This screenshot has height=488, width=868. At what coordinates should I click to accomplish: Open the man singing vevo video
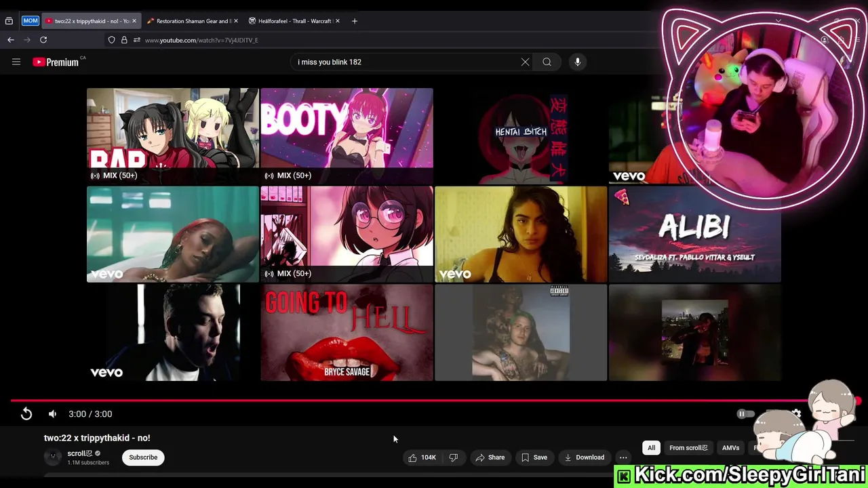coord(173,333)
